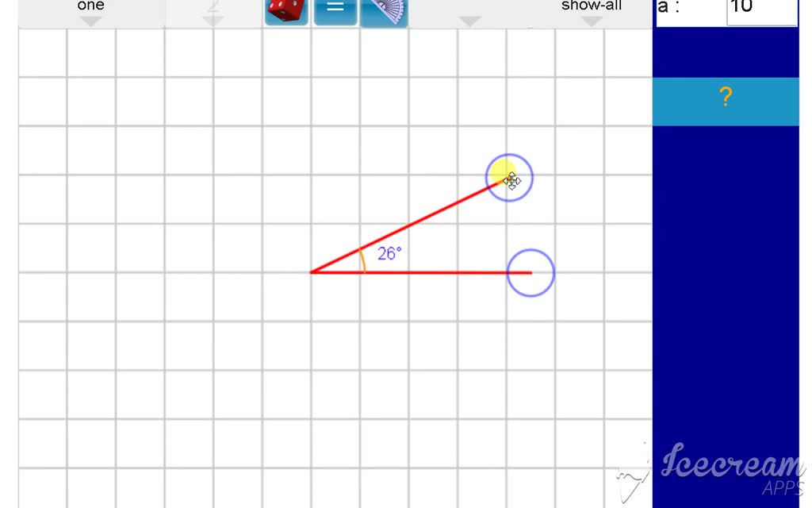Select the 'one' menu item
The width and height of the screenshot is (812, 508).
(90, 6)
